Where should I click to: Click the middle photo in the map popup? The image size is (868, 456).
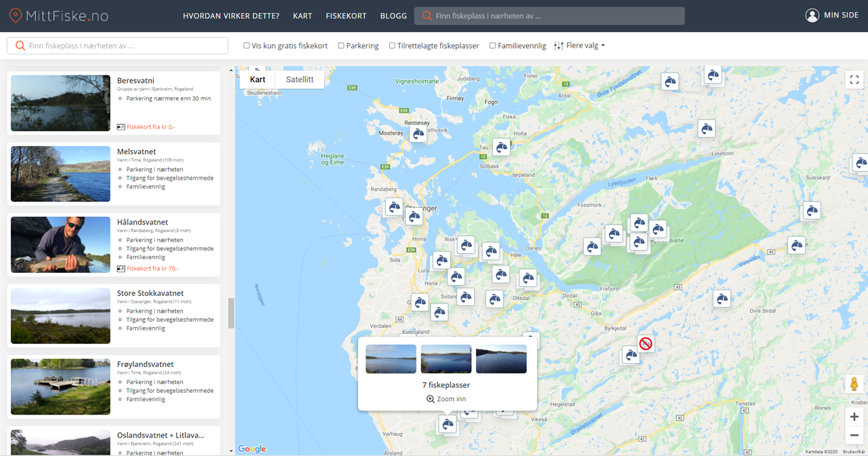click(x=446, y=359)
